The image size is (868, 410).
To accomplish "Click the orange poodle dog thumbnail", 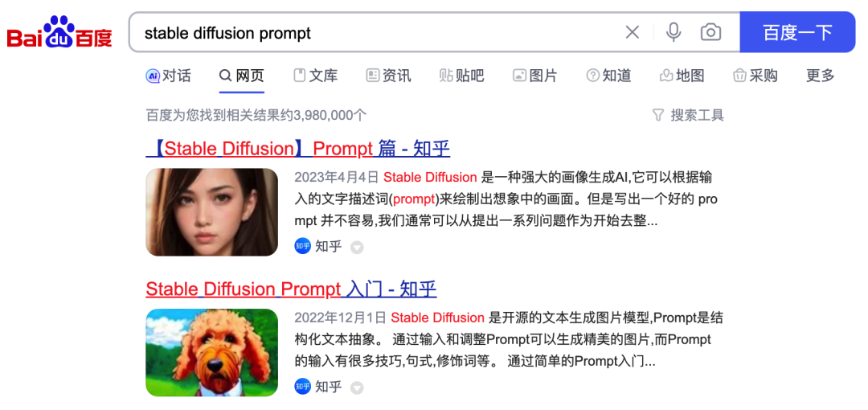I will pyautogui.click(x=211, y=352).
